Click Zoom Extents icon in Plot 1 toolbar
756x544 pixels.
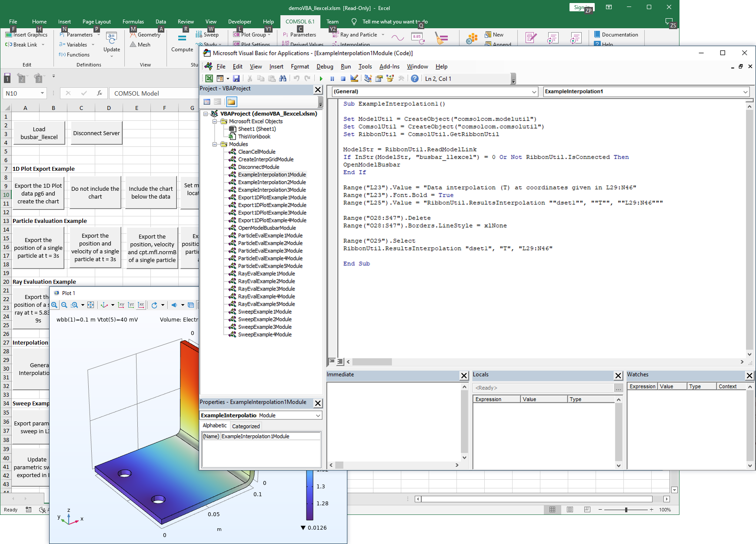pyautogui.click(x=90, y=305)
